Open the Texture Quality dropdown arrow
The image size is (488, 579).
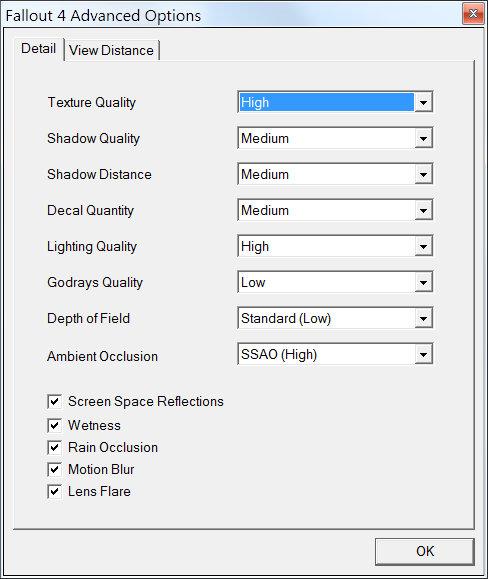click(x=423, y=102)
